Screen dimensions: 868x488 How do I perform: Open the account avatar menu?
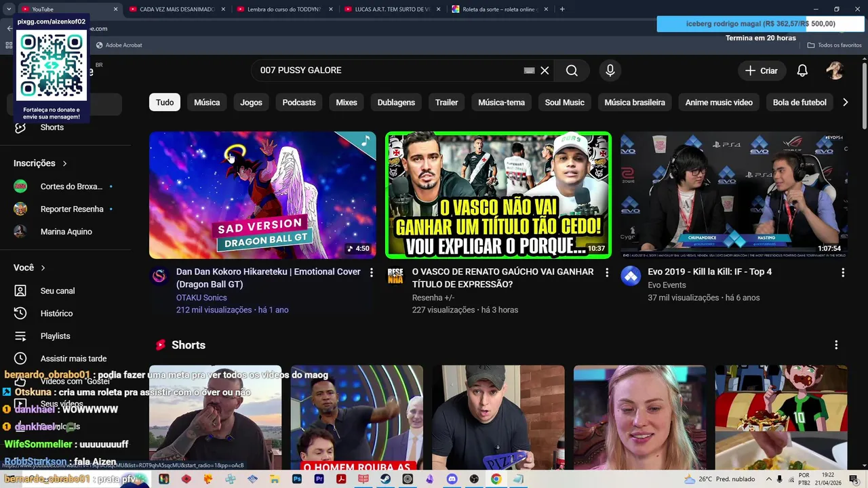coord(834,70)
